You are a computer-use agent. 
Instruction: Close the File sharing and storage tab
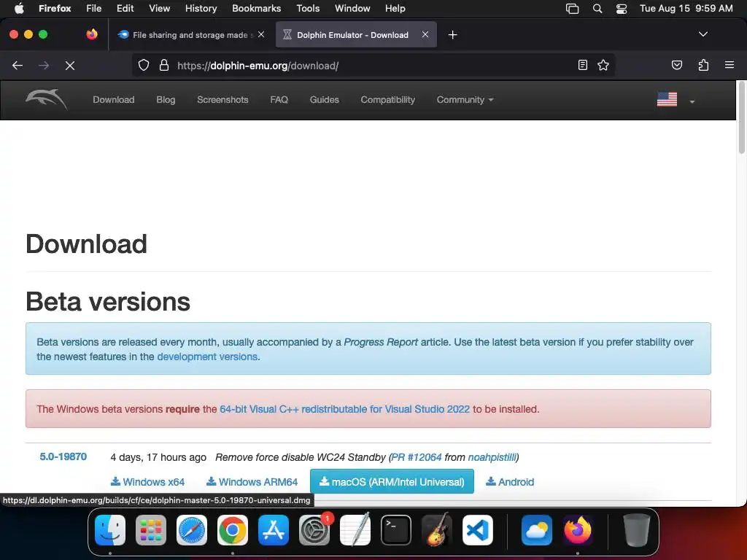coord(261,34)
